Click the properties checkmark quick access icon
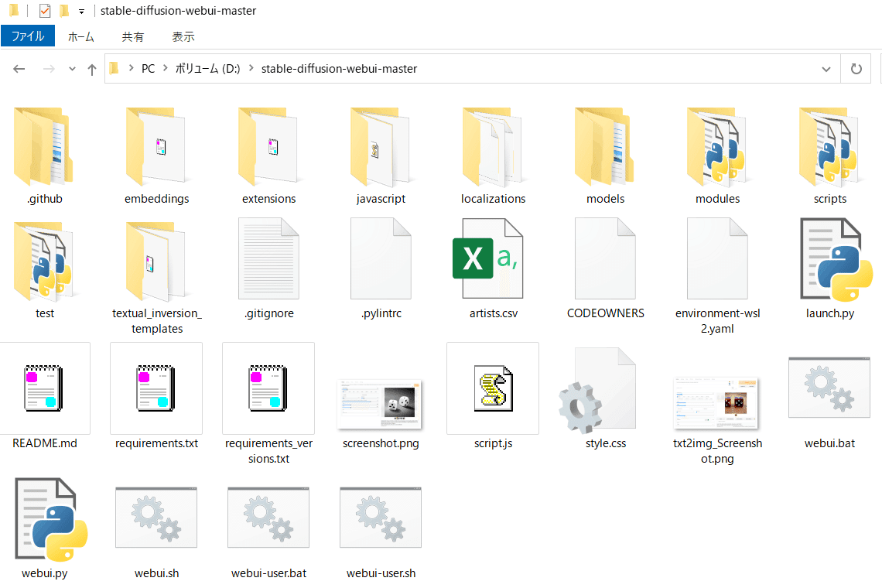 (x=45, y=11)
